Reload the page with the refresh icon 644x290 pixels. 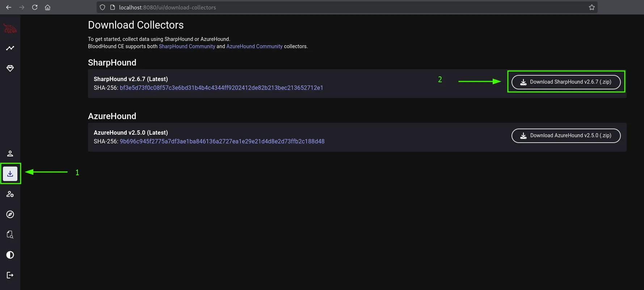coord(35,7)
